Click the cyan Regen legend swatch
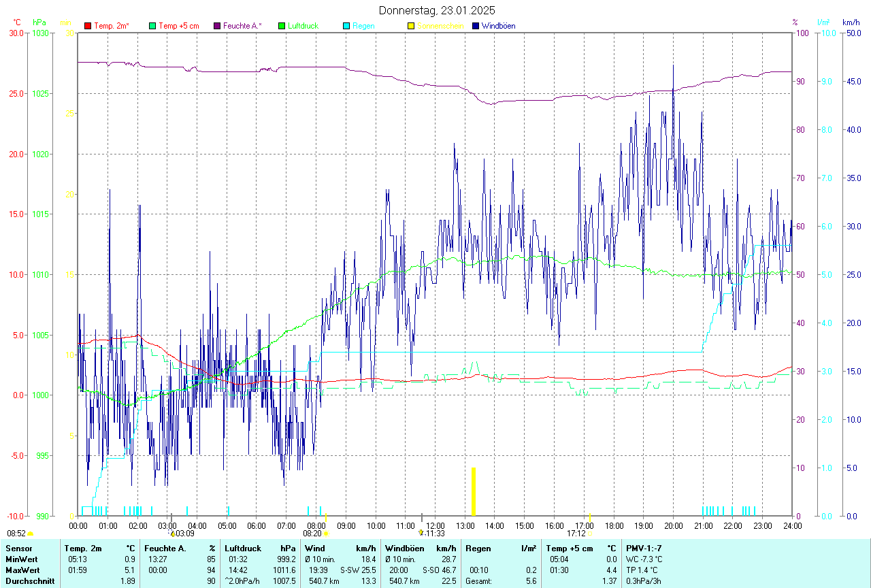 tap(346, 26)
